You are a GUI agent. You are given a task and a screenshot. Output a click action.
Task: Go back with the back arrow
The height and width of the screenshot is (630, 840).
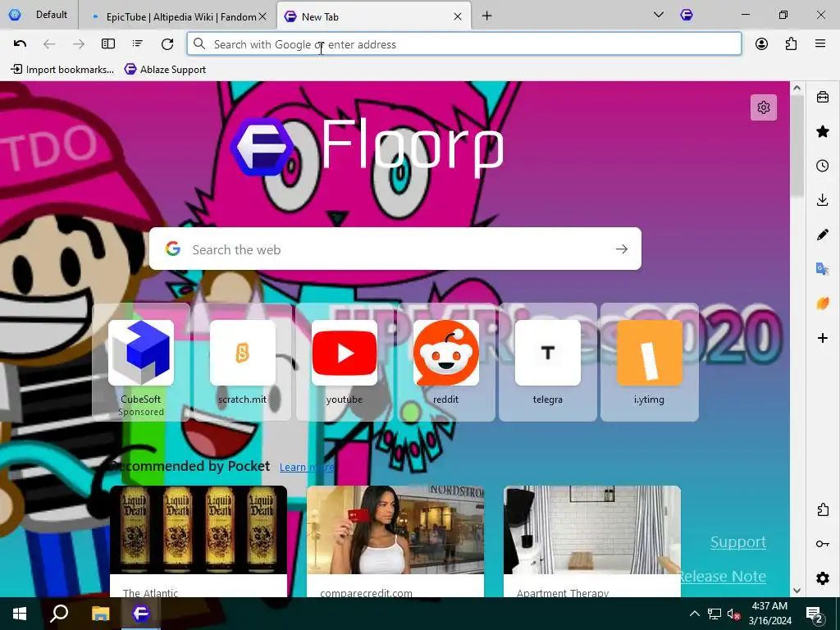[x=49, y=44]
